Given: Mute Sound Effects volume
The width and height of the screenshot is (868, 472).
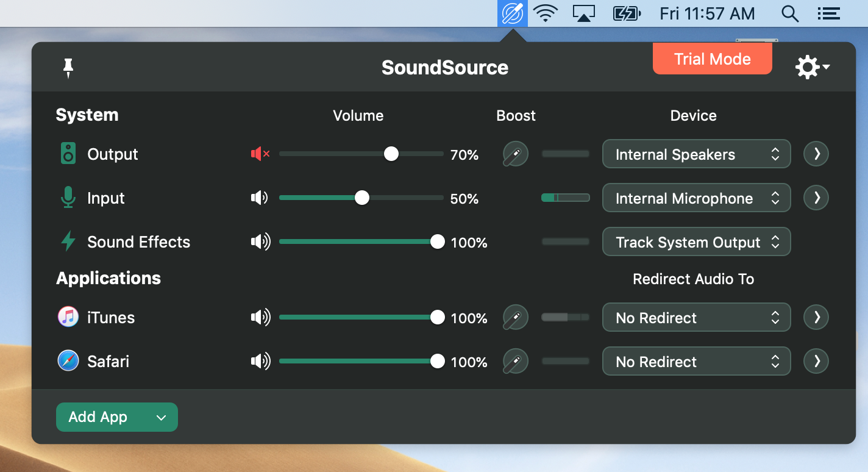Looking at the screenshot, I should (260, 242).
